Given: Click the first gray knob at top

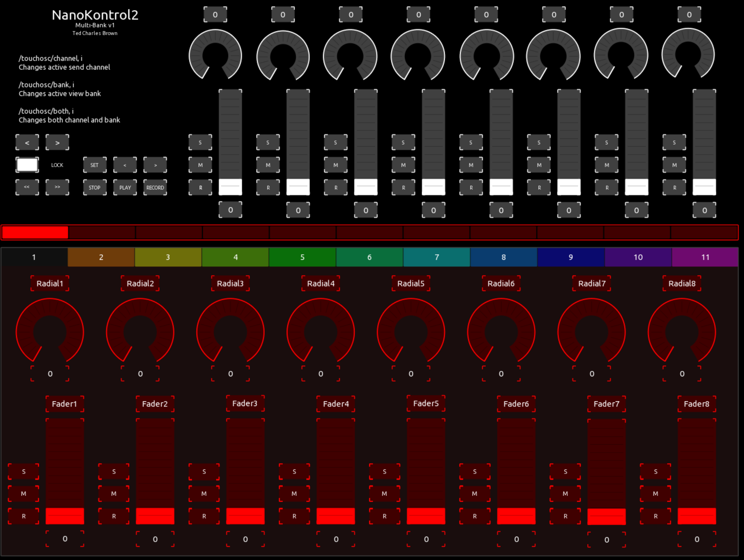Looking at the screenshot, I should click(x=215, y=55).
